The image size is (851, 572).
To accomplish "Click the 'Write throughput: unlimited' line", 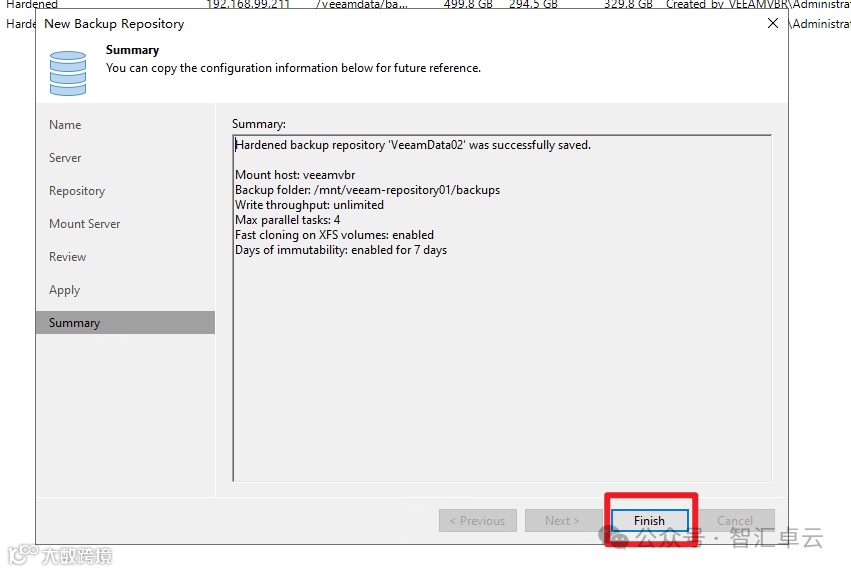I will 309,205.
